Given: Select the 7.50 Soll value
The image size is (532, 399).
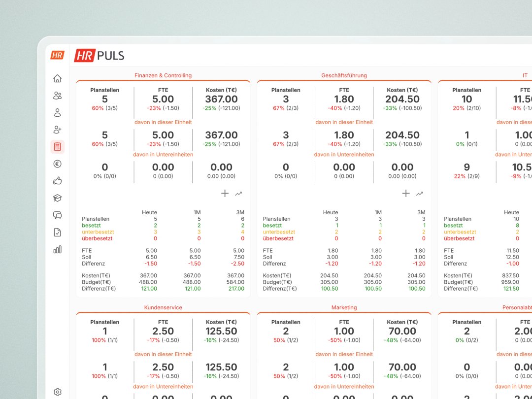Looking at the screenshot, I should point(239,257).
